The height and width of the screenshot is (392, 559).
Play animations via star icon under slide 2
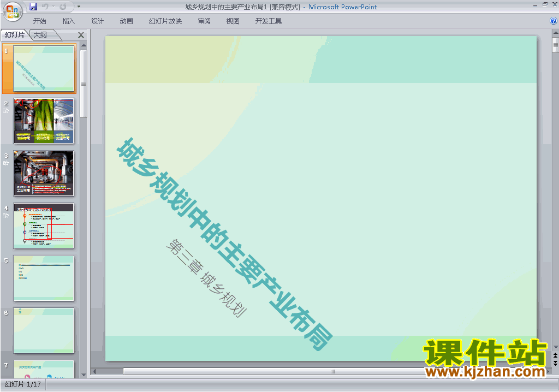point(6,111)
